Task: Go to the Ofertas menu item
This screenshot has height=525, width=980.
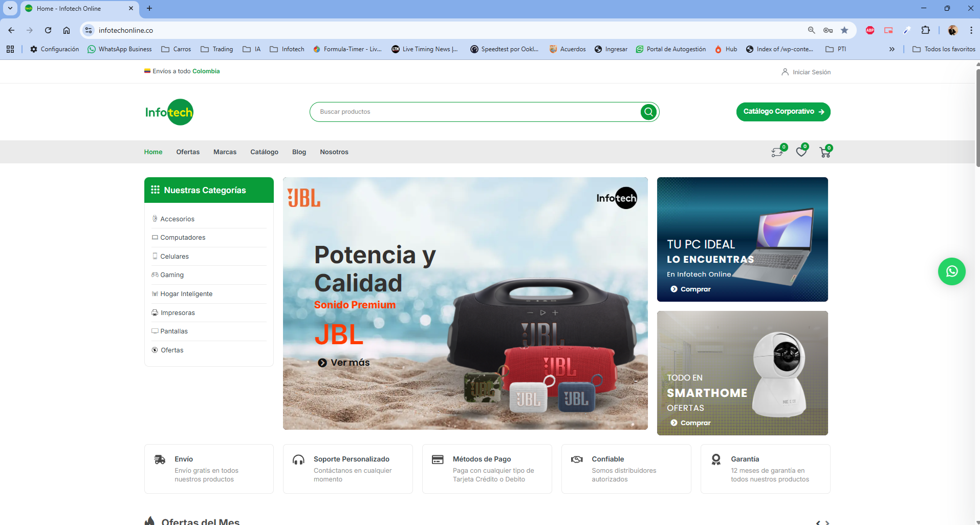Action: 188,152
